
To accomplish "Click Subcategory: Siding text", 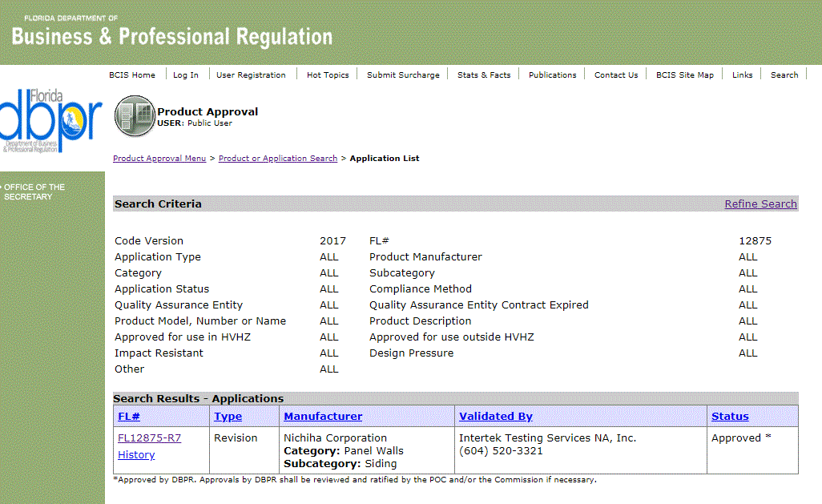I will 340,464.
